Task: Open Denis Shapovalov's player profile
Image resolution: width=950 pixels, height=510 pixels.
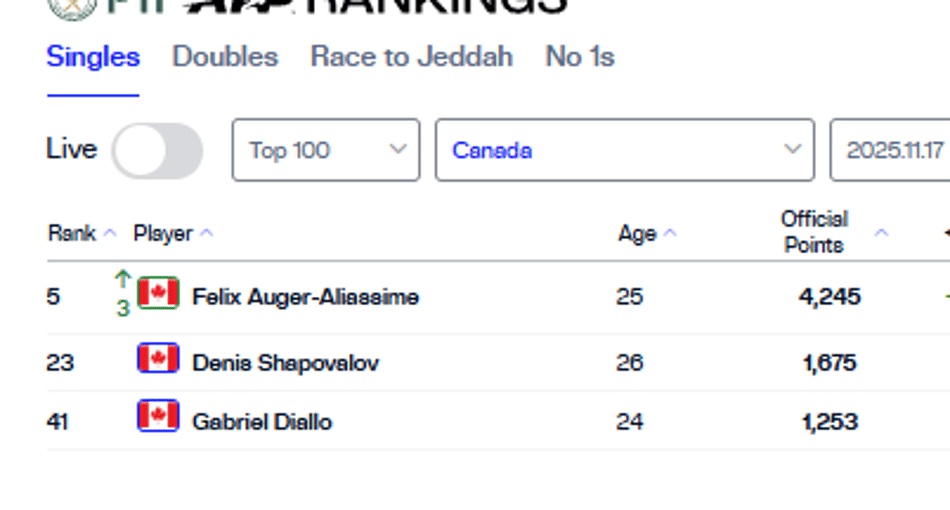Action: pyautogui.click(x=285, y=363)
